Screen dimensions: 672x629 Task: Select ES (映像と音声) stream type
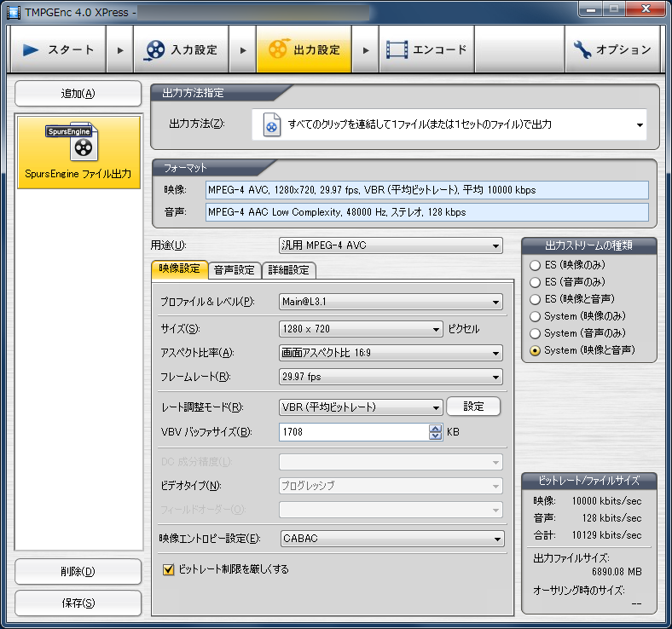(535, 299)
